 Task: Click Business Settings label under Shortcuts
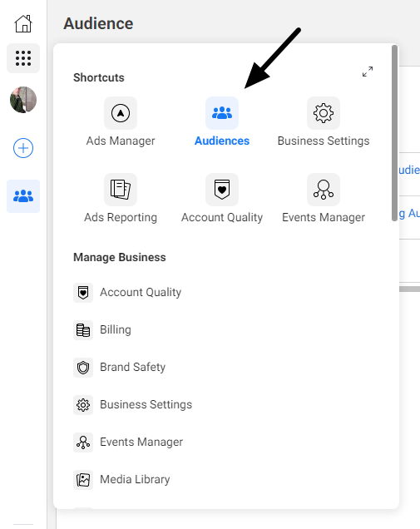point(324,141)
